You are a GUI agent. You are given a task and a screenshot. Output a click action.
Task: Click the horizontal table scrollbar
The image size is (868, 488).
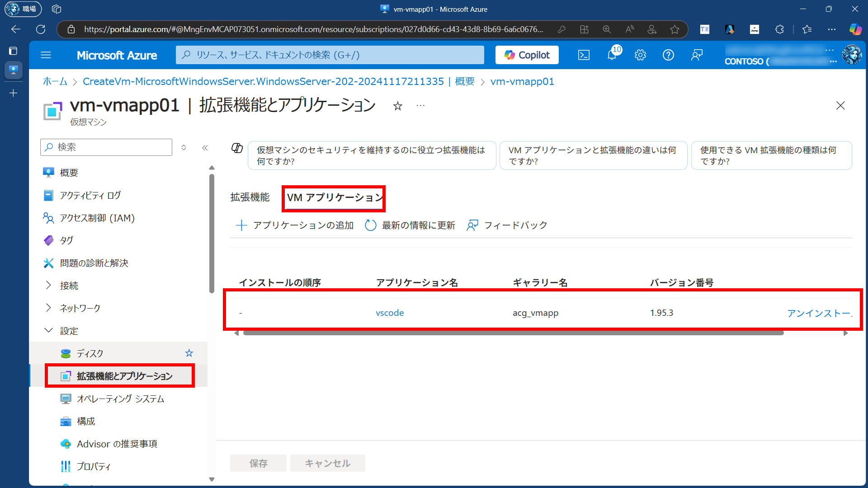click(x=513, y=333)
